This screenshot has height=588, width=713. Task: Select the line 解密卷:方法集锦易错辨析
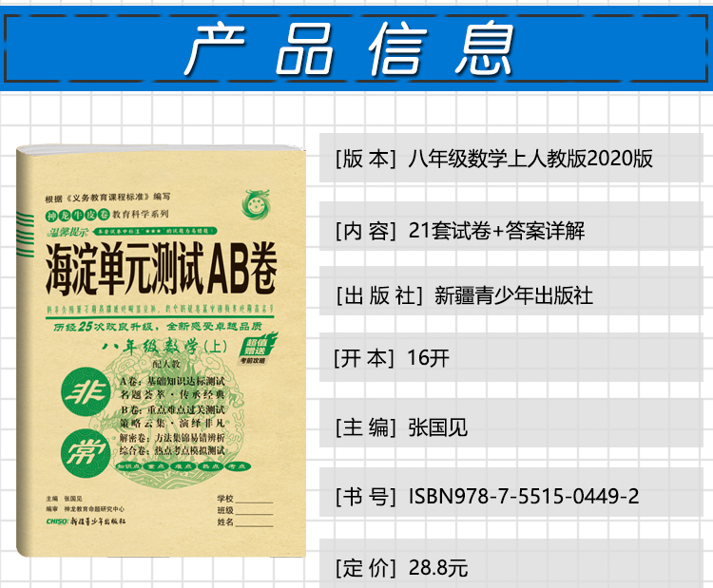coord(172,438)
